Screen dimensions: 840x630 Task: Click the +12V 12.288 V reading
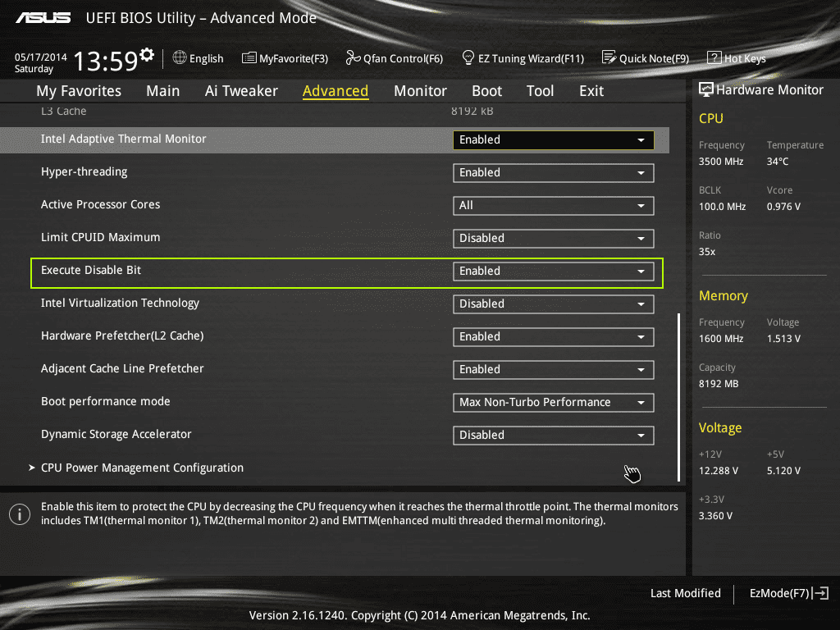[x=719, y=470]
